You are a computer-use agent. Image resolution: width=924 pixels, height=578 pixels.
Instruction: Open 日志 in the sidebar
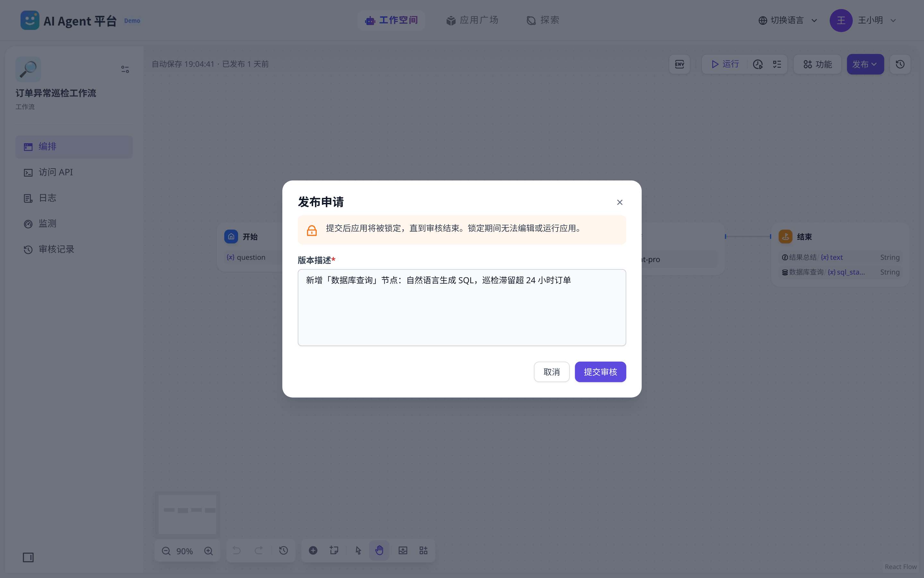click(x=74, y=198)
